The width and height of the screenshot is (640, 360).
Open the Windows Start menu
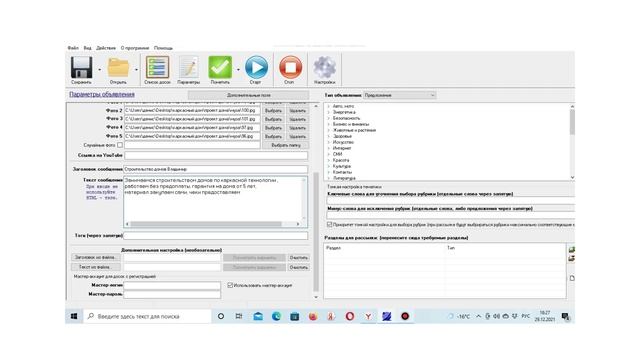coord(74,316)
